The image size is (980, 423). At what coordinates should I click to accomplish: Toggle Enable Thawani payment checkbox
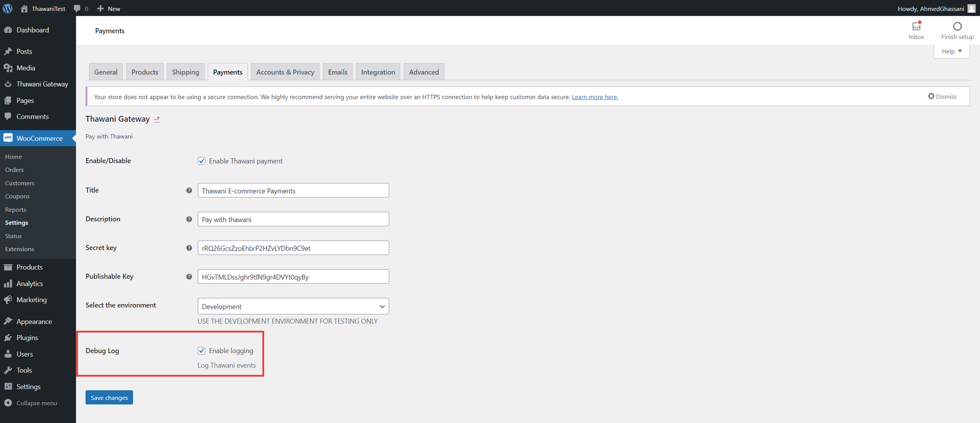point(202,161)
